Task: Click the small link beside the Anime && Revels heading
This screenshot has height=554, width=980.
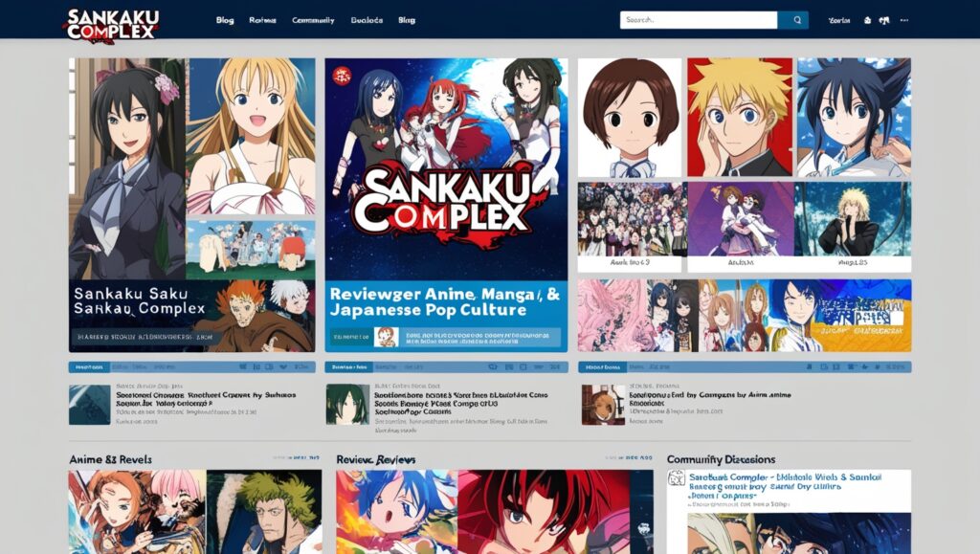Action: point(297,458)
